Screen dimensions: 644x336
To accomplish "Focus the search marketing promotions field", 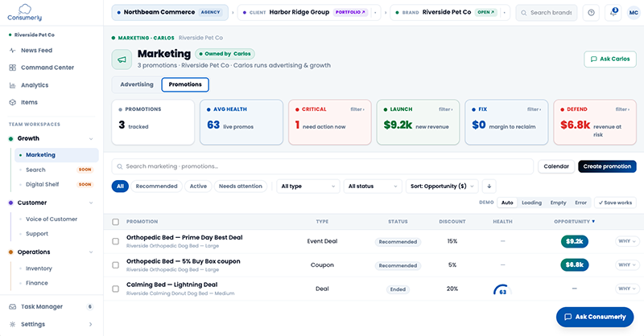I will pyautogui.click(x=323, y=166).
